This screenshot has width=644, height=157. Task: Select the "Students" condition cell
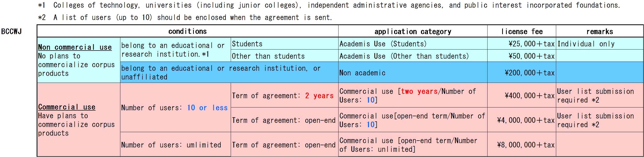247,44
